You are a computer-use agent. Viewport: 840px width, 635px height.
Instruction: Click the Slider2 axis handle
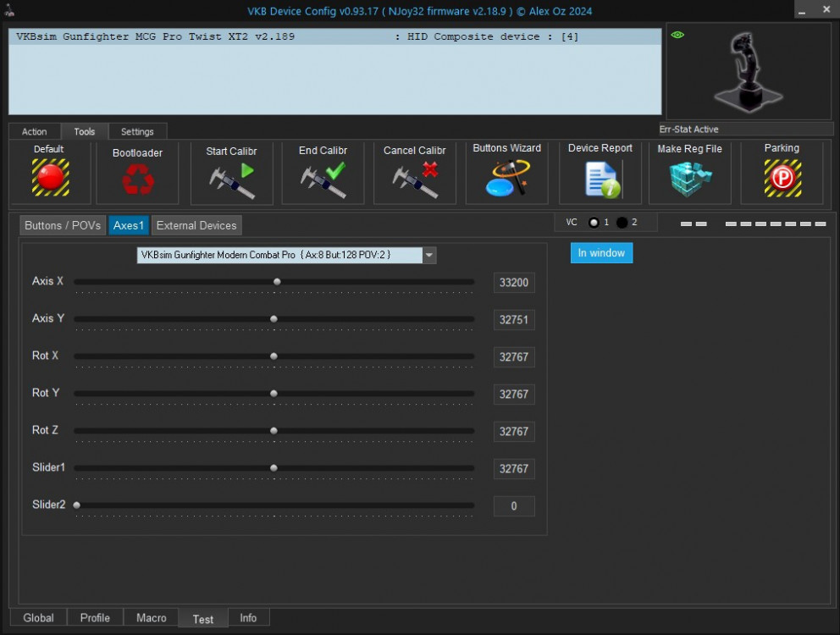click(x=76, y=504)
